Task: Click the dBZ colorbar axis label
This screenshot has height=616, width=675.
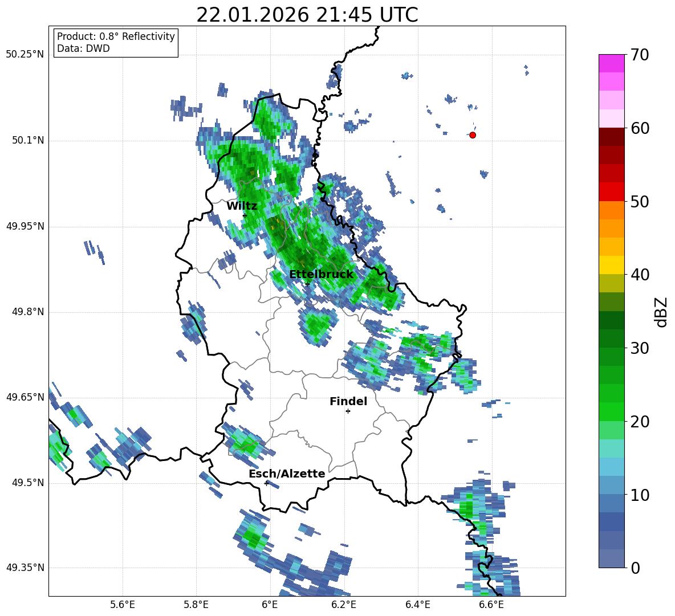Action: (x=661, y=312)
